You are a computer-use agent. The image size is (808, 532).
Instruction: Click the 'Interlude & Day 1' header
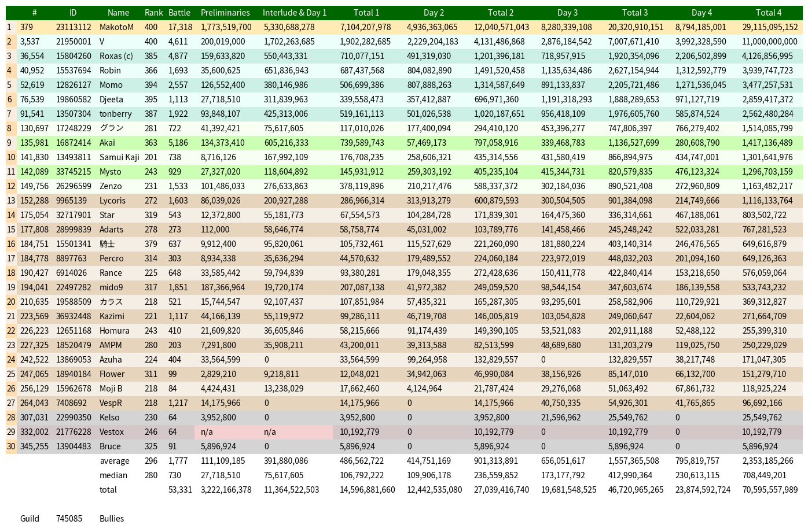pos(295,13)
